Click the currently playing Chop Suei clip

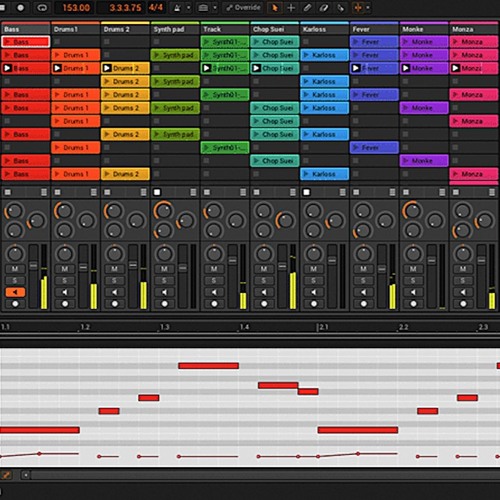coord(274,68)
